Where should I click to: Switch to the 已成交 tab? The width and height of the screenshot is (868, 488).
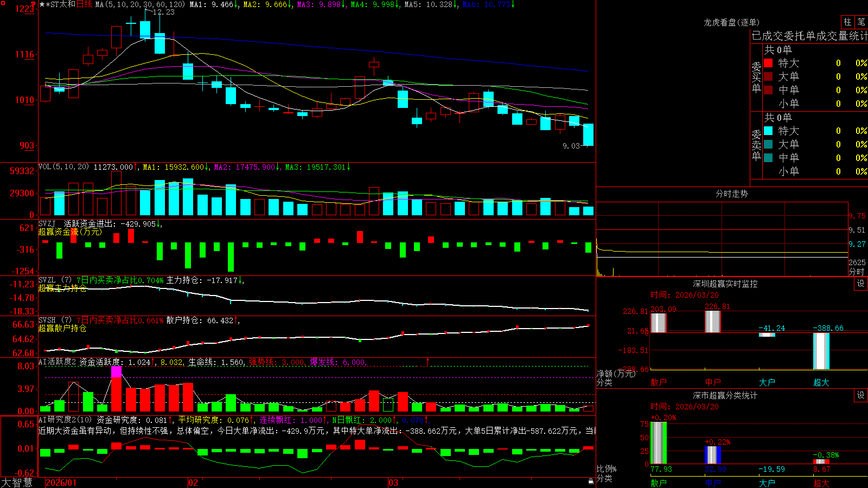pos(767,36)
